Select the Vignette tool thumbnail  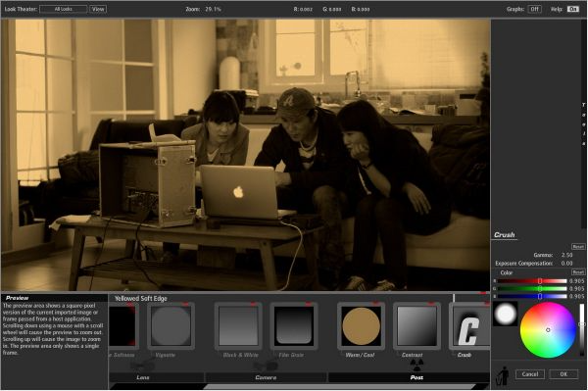(x=171, y=326)
